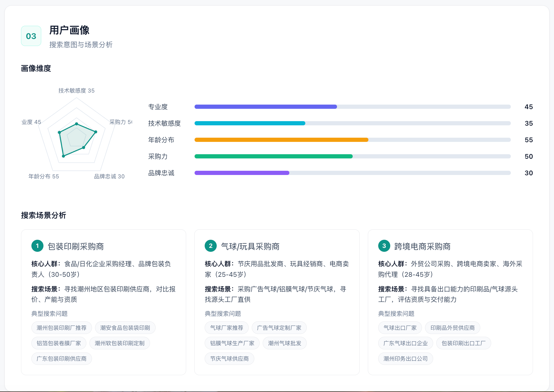
Task: Click 典型搜索问题 label in 包装印刷采购商 card
Action: [x=49, y=313]
